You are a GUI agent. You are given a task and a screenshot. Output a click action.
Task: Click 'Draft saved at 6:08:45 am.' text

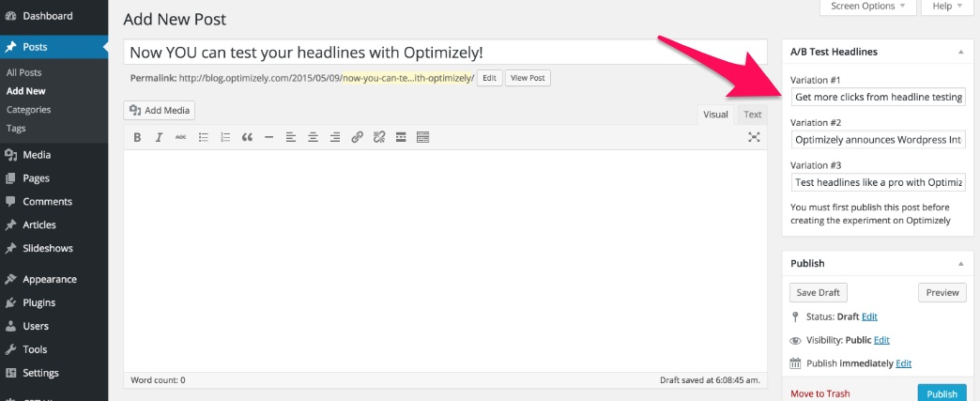click(710, 380)
